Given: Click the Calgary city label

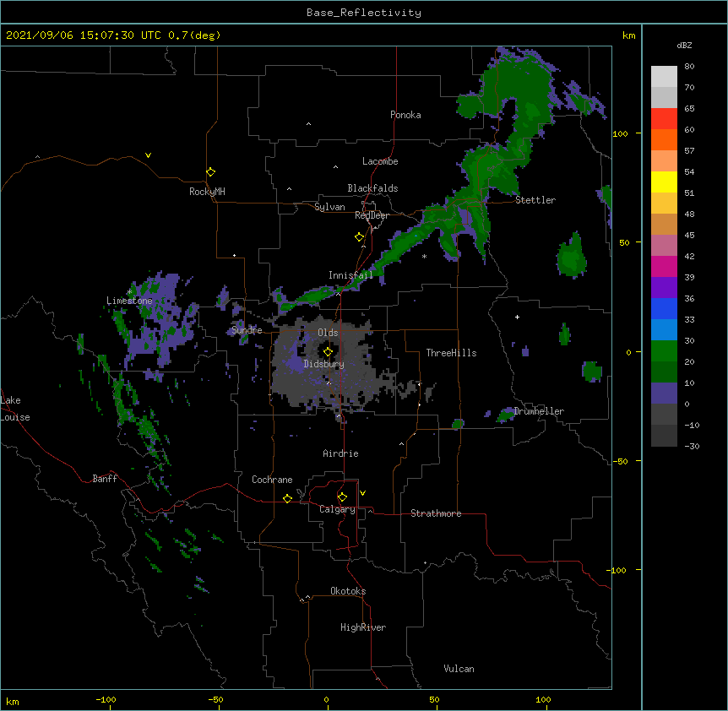Looking at the screenshot, I should pyautogui.click(x=337, y=509).
